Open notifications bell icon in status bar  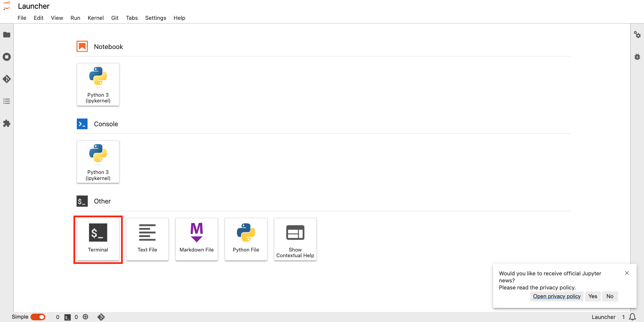tap(633, 317)
